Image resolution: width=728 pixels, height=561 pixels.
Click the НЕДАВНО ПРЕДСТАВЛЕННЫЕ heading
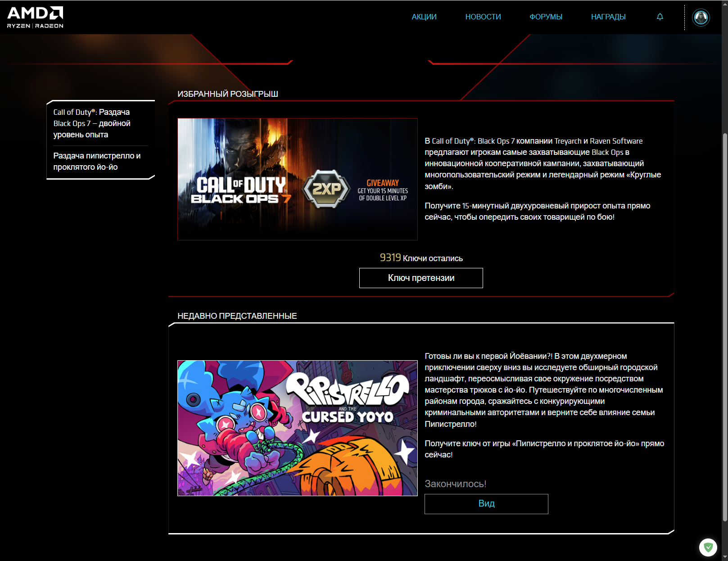[x=237, y=316]
